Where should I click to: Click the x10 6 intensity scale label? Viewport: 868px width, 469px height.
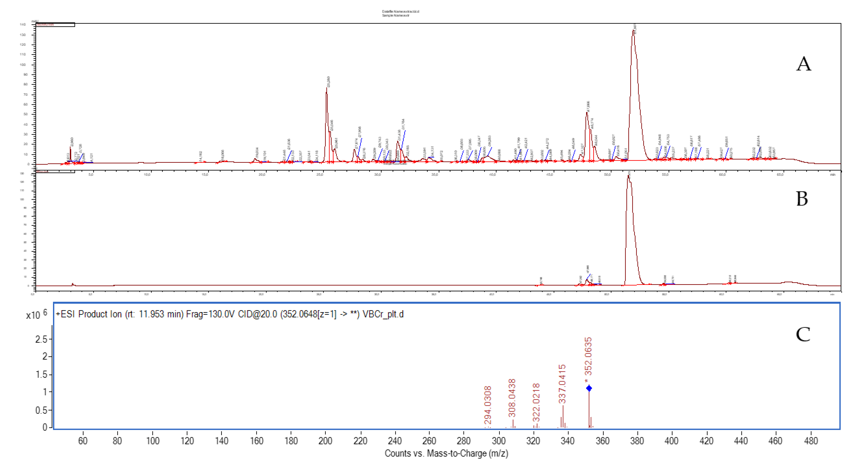tap(36, 315)
